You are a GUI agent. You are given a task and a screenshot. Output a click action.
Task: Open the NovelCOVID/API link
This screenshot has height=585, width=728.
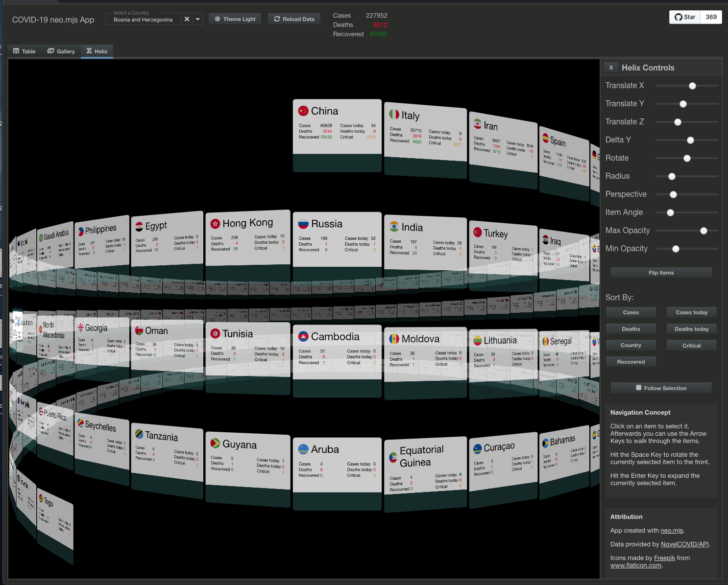tap(685, 544)
